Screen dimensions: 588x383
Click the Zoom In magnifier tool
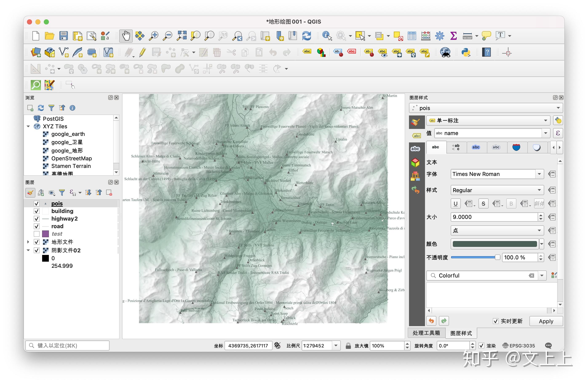154,36
